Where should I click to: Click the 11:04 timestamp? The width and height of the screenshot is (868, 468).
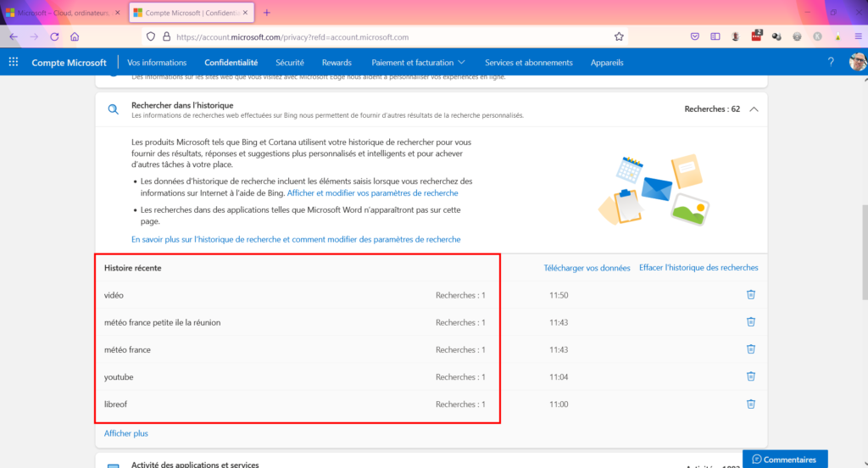coord(559,377)
